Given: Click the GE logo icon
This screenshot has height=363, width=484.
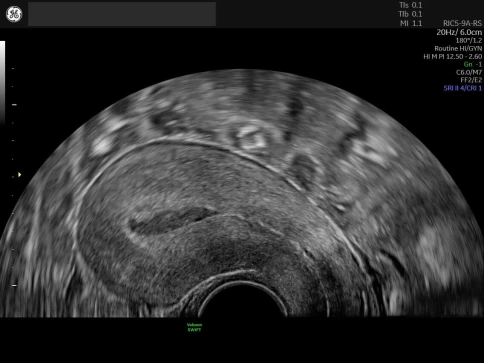Looking at the screenshot, I should click(x=14, y=14).
